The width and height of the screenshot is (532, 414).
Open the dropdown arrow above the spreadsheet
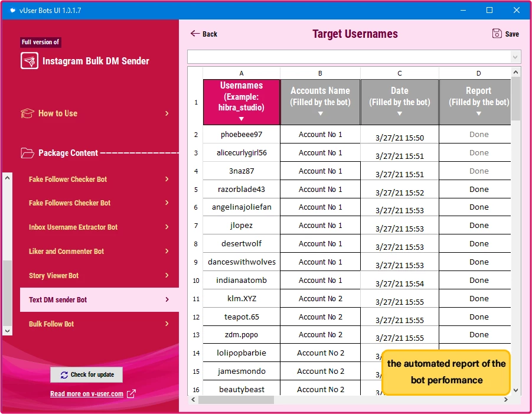515,57
